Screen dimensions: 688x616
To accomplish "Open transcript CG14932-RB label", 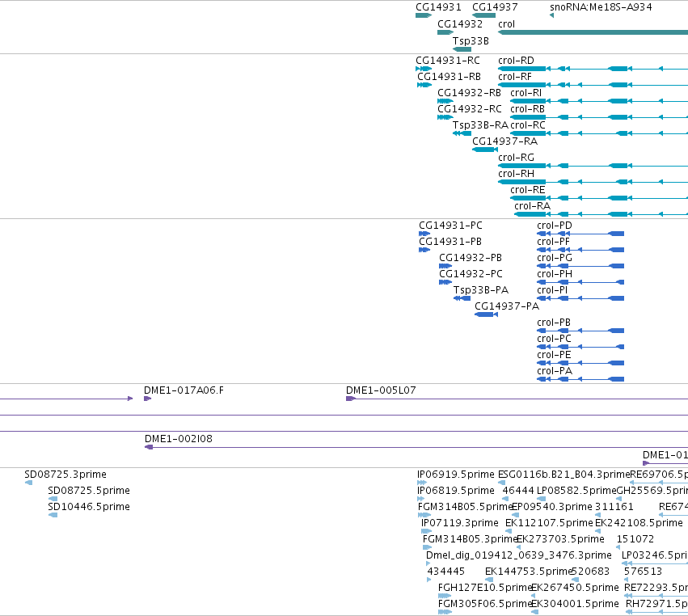I will click(x=469, y=93).
